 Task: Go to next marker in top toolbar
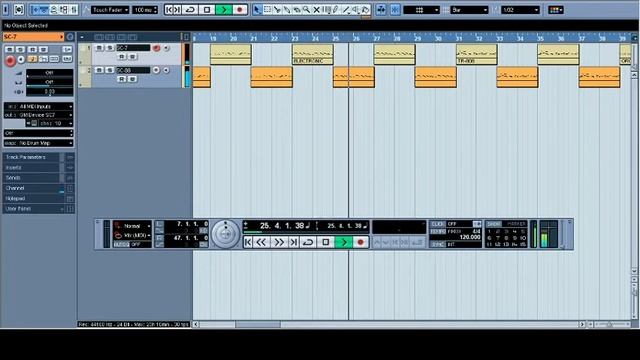(178, 9)
